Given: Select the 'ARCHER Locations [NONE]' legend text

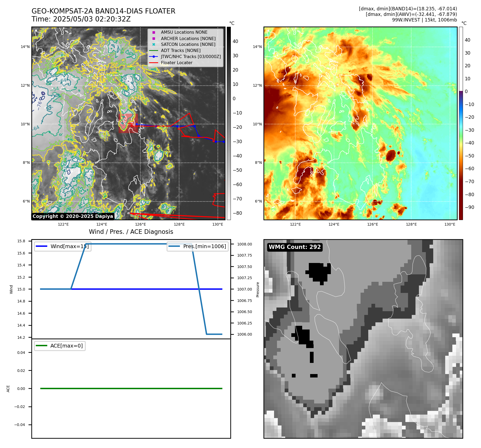Looking at the screenshot, I should pyautogui.click(x=188, y=38).
